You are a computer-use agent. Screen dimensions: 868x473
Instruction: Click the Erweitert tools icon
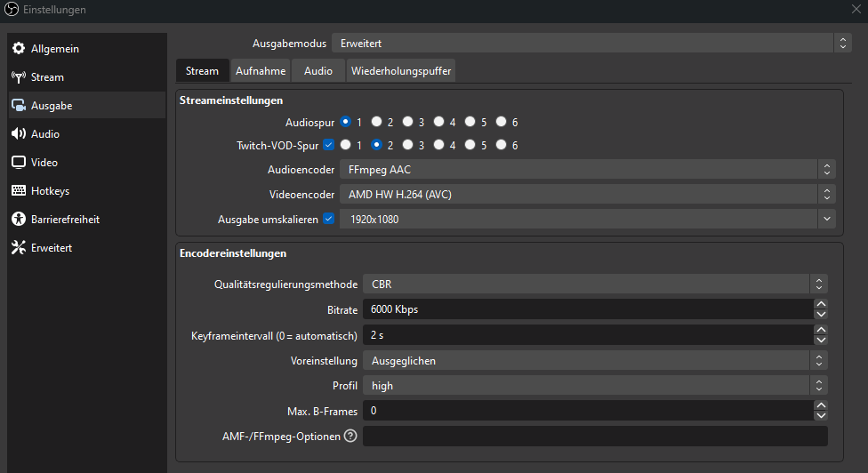pyautogui.click(x=19, y=247)
